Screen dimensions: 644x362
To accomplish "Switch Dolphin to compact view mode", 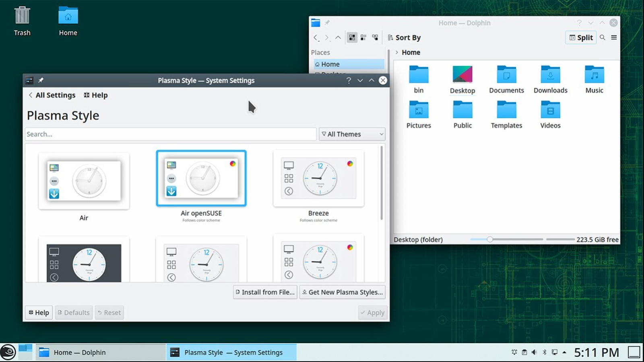I will tap(363, 37).
